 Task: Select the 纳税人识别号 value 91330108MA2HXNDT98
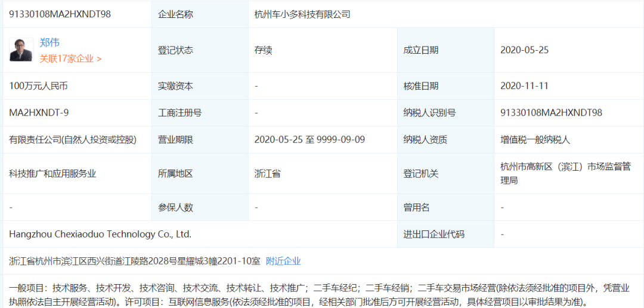tap(551, 113)
